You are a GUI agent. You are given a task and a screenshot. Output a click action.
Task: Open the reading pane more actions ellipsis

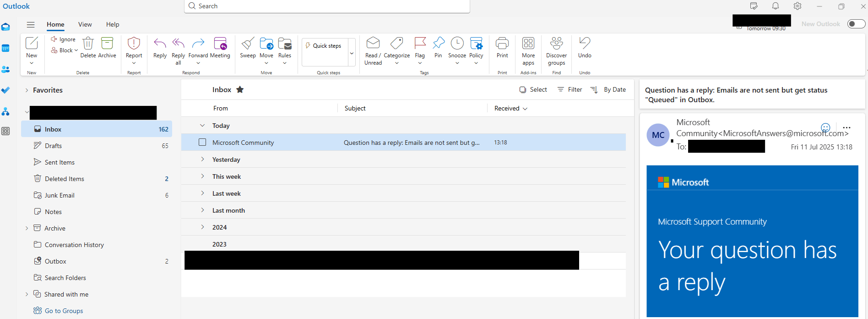point(846,128)
